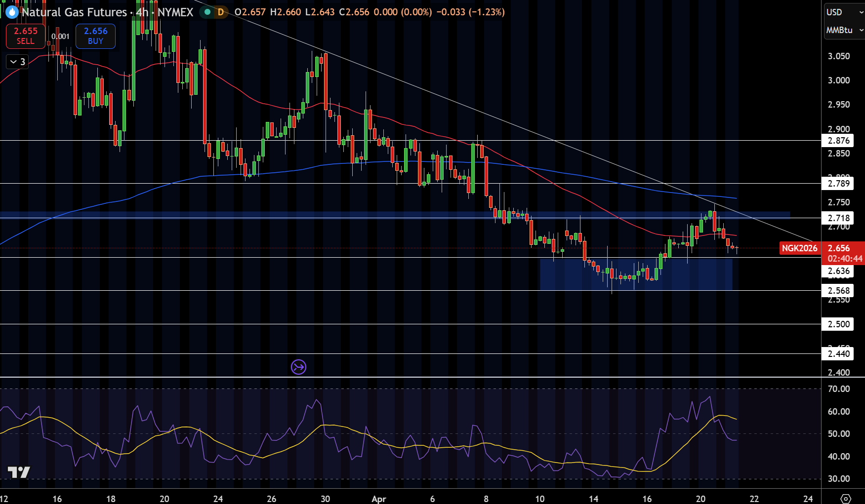865x504 pixels.
Task: Open symbol search via Natural Gas Futures title
Action: pos(75,12)
